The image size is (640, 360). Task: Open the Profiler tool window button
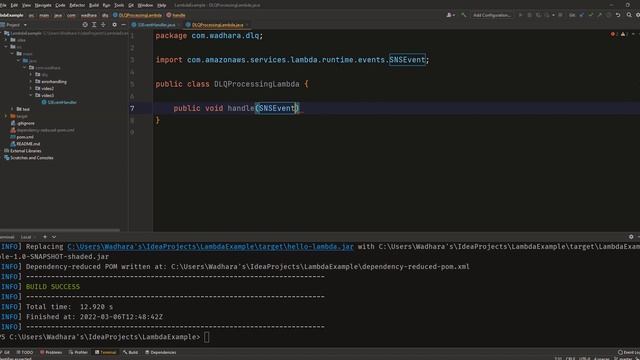point(78,353)
